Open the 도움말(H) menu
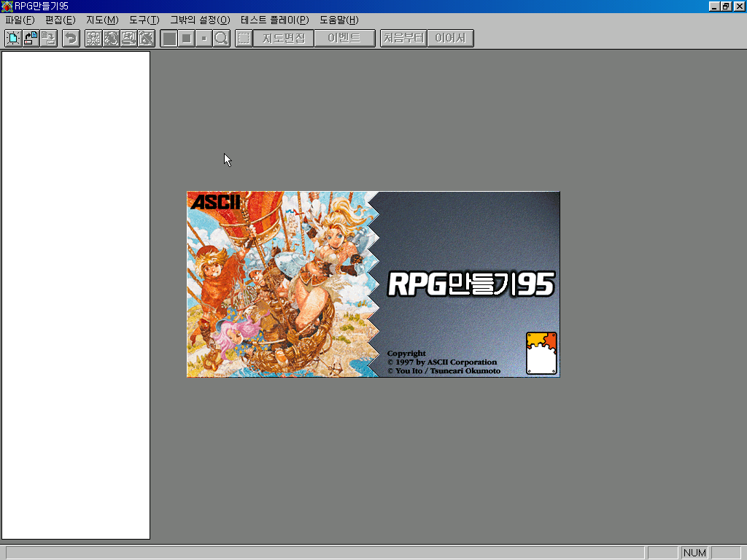 coord(338,20)
